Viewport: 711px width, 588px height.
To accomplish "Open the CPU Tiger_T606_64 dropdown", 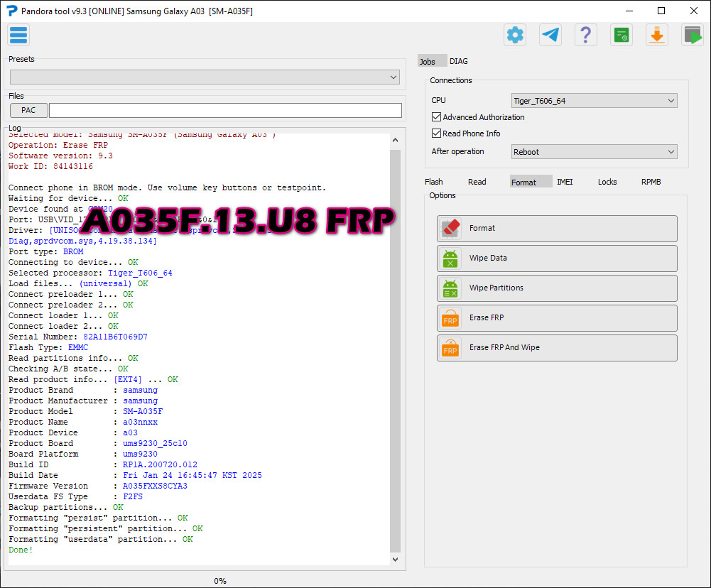I will [x=594, y=101].
